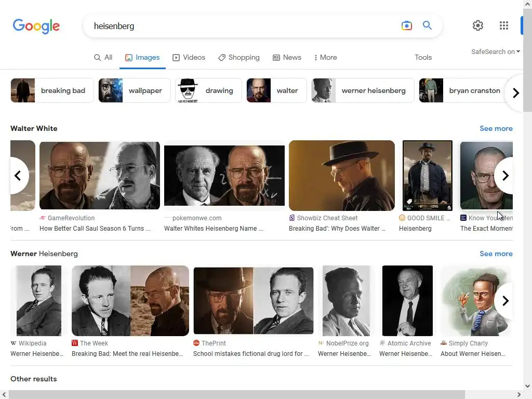The image size is (532, 399).
Task: Click 'How Better Call Saul Season 6 Turns' title
Action: pos(95,229)
